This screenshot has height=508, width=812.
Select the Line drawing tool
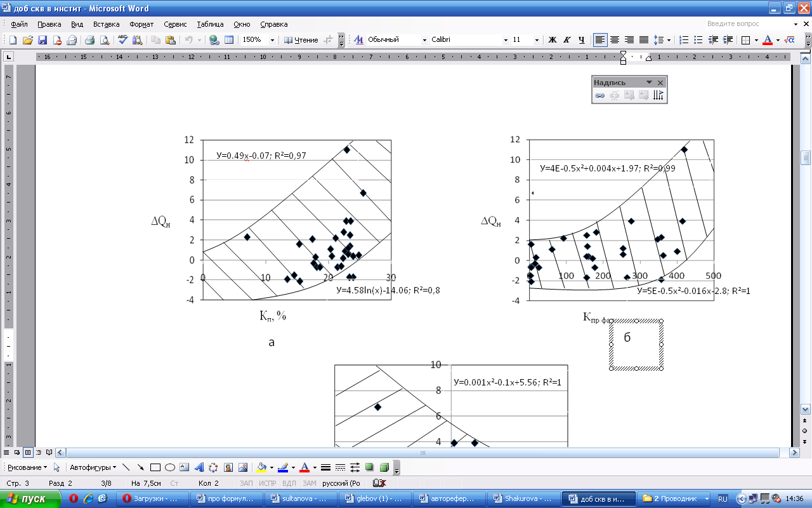point(126,467)
